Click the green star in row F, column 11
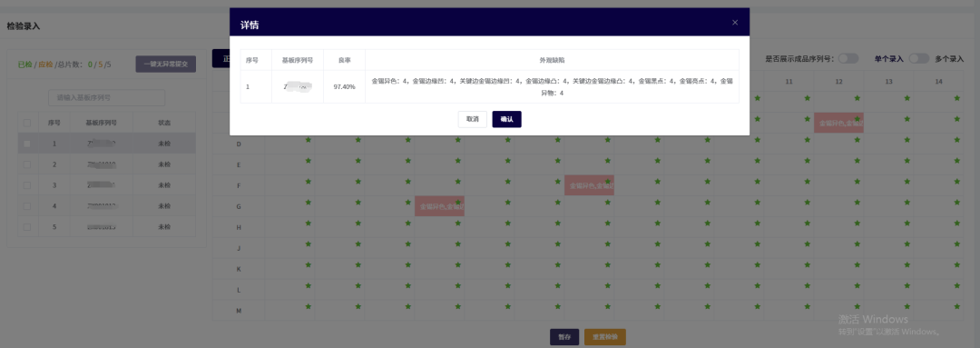Viewport: 980px width, 348px height. click(807, 181)
